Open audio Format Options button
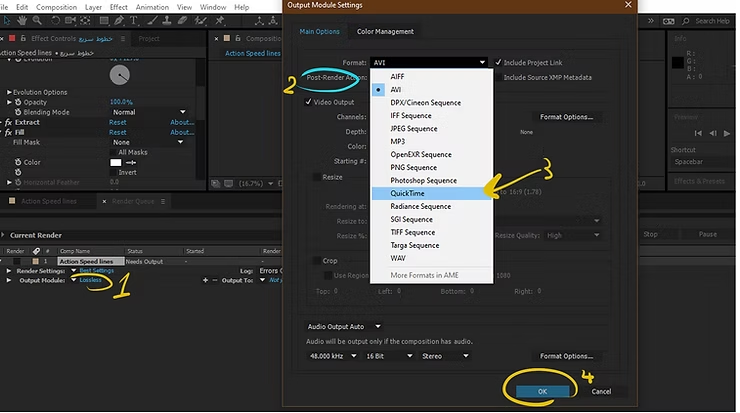740x413 pixels. coord(566,356)
